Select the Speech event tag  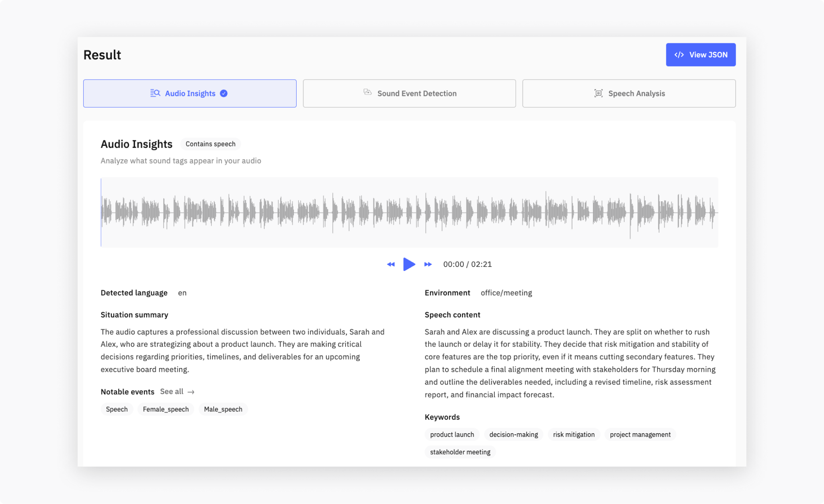click(x=117, y=409)
